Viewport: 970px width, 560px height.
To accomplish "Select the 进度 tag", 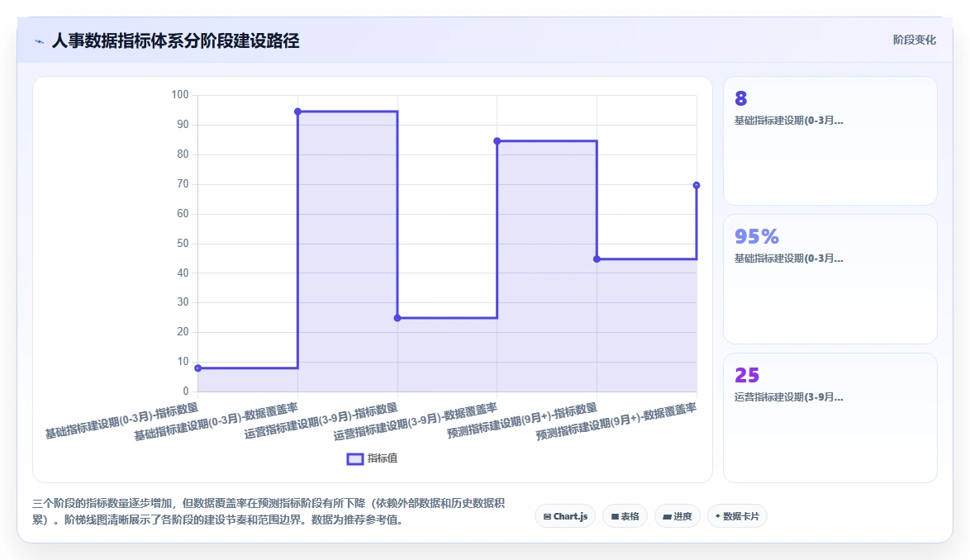I will point(678,516).
